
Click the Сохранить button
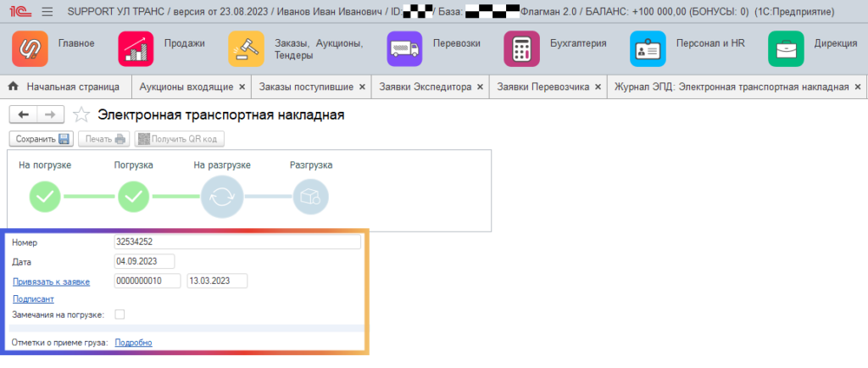pyautogui.click(x=42, y=139)
